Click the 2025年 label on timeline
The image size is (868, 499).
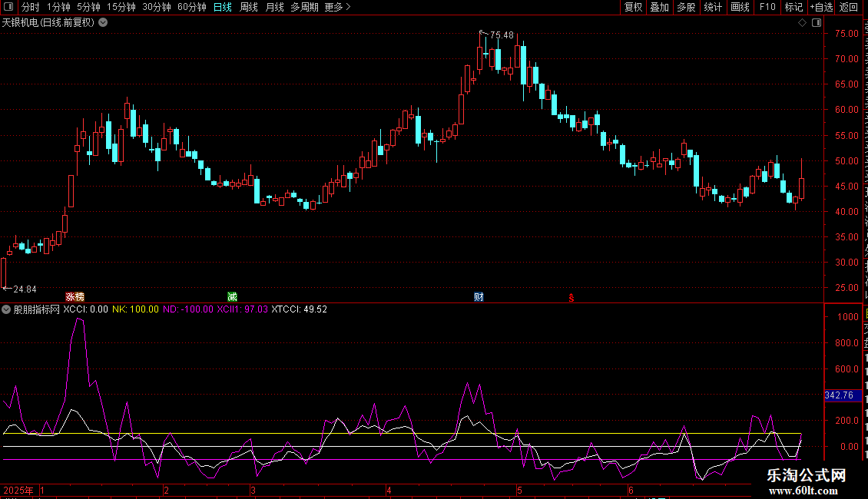[18, 490]
